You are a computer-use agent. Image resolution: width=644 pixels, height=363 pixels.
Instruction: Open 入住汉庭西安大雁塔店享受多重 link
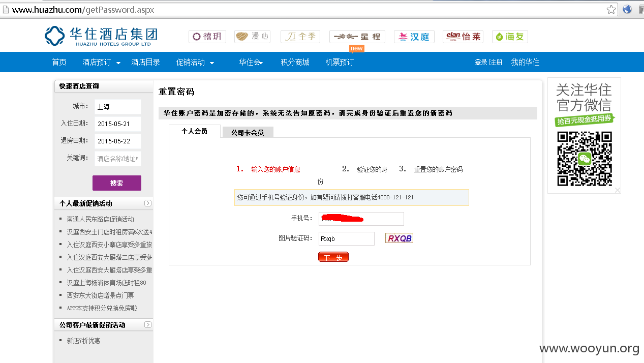click(x=109, y=270)
